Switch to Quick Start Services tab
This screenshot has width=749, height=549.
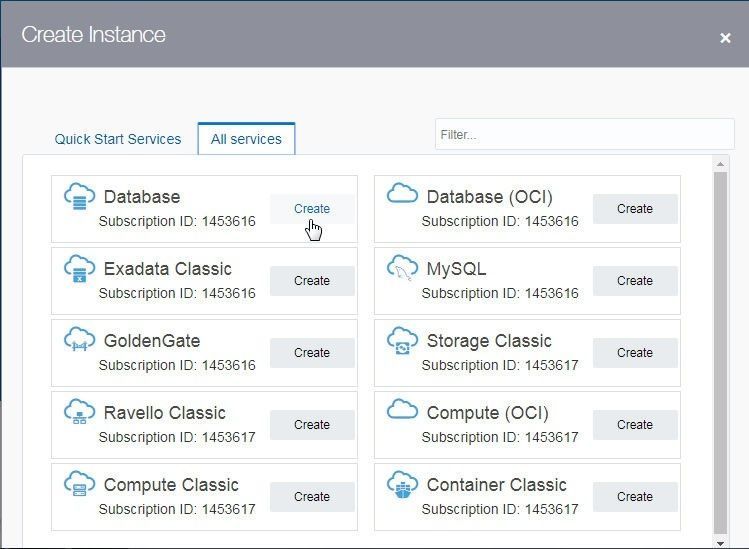118,139
